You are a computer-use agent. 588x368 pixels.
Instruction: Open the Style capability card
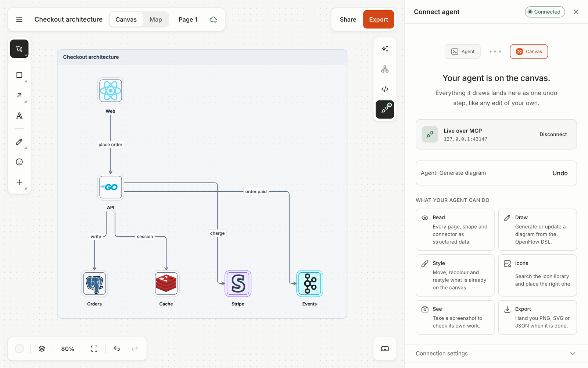tap(455, 275)
